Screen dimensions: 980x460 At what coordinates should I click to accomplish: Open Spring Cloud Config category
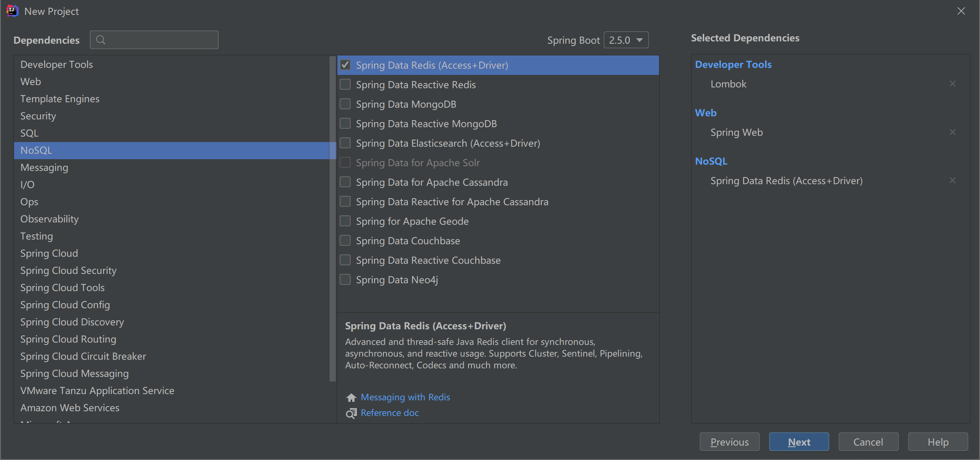[172, 305]
